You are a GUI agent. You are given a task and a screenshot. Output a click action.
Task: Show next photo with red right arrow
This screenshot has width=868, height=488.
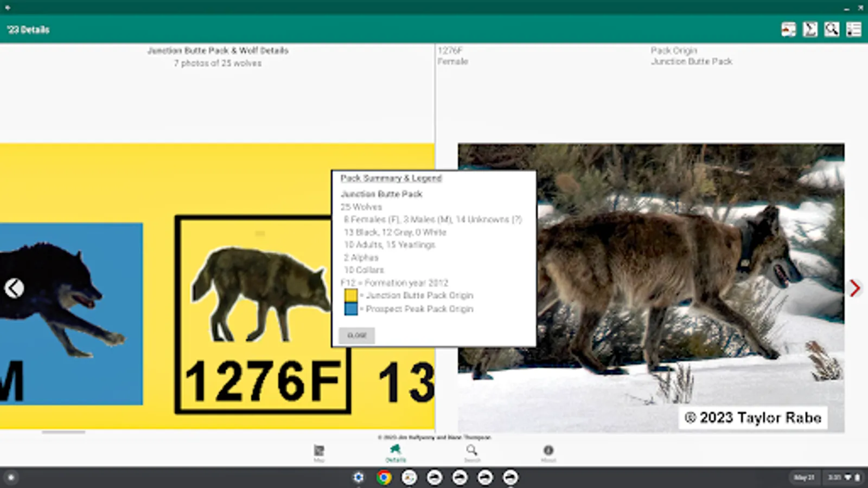(x=855, y=288)
